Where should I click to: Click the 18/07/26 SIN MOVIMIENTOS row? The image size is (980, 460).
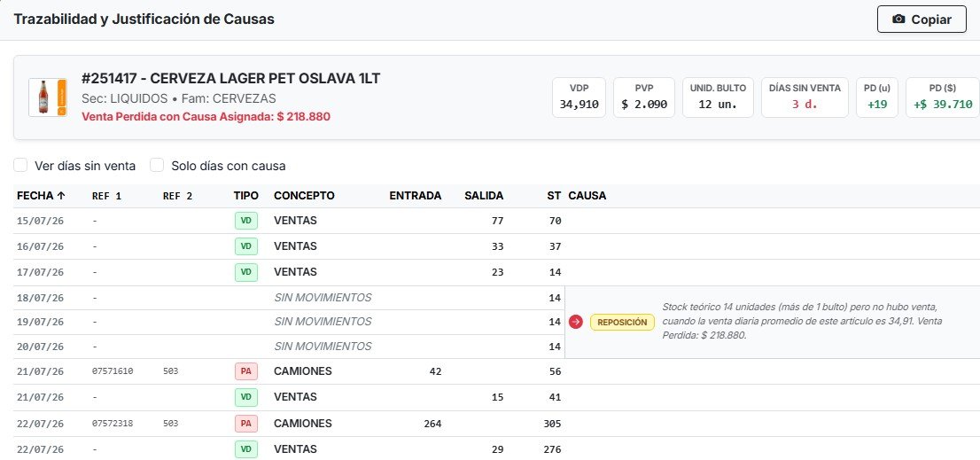[x=289, y=298]
